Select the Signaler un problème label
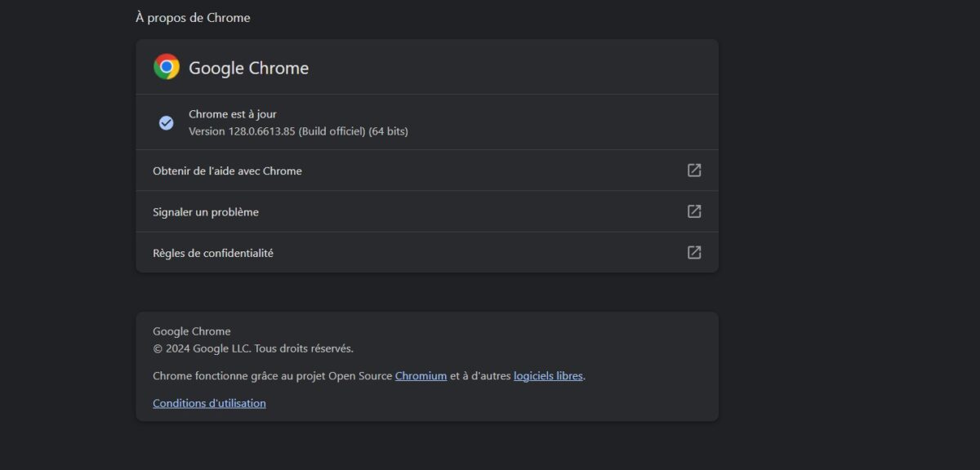 point(206,212)
